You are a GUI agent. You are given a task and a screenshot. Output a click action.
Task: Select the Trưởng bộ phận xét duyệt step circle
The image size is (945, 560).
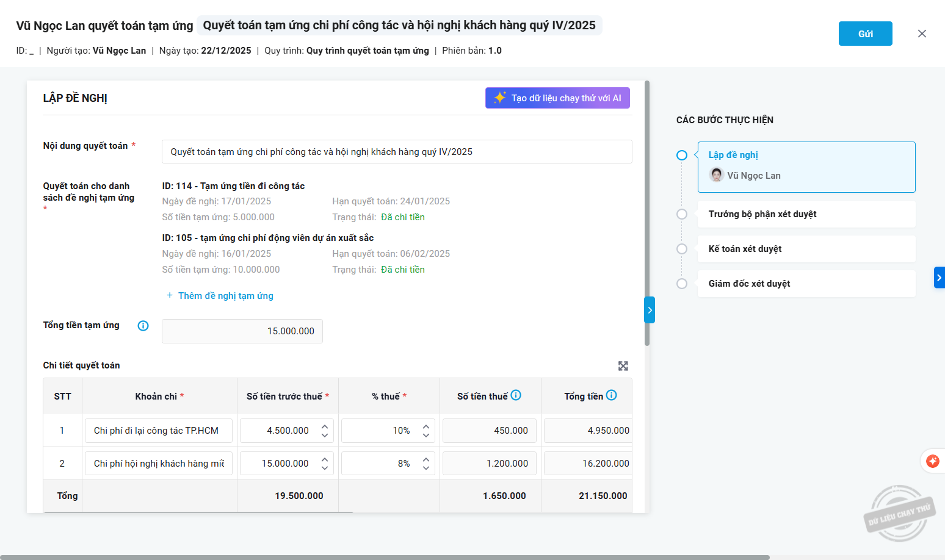[x=682, y=214]
